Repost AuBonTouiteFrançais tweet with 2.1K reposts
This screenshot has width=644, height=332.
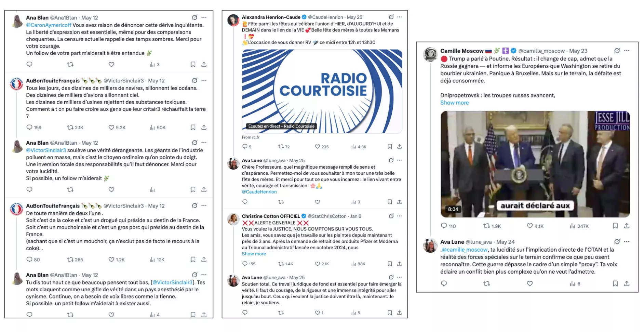75,127
